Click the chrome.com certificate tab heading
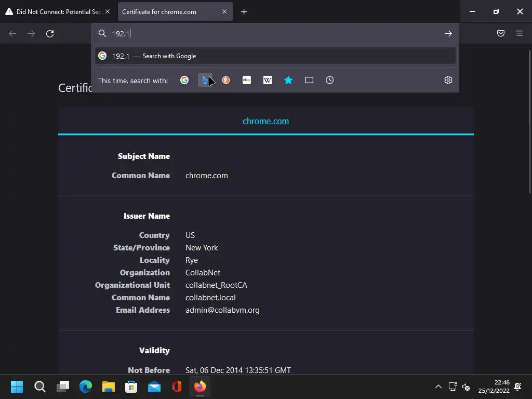 click(x=265, y=121)
